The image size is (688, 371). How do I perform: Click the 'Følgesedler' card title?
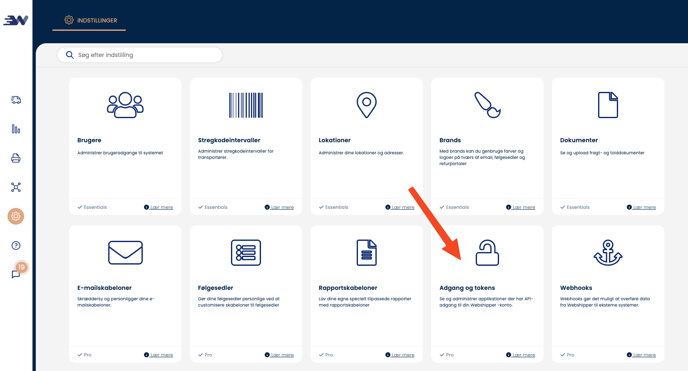click(215, 288)
